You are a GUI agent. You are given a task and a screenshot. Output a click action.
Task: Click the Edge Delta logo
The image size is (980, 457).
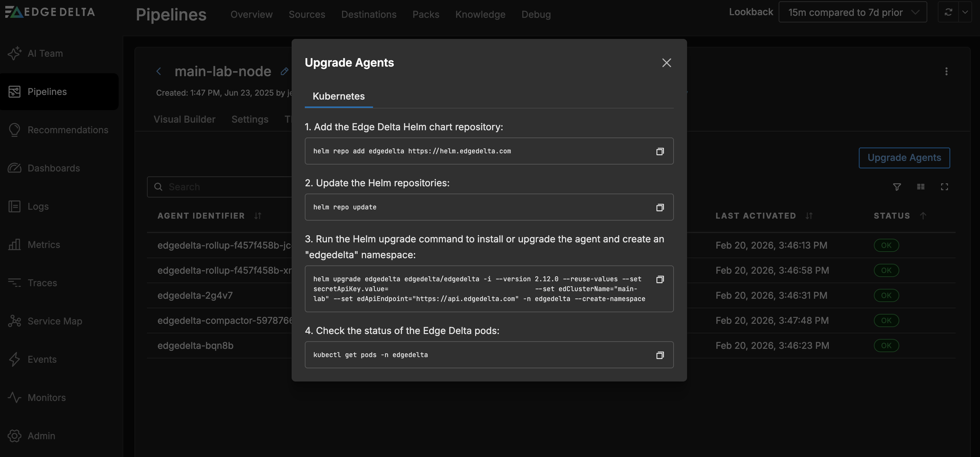49,12
